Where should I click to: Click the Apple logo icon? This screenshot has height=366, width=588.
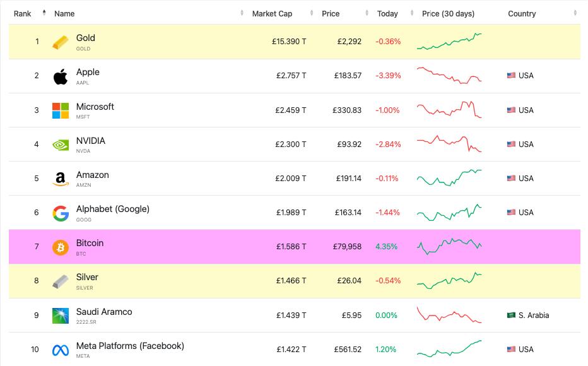coord(61,76)
